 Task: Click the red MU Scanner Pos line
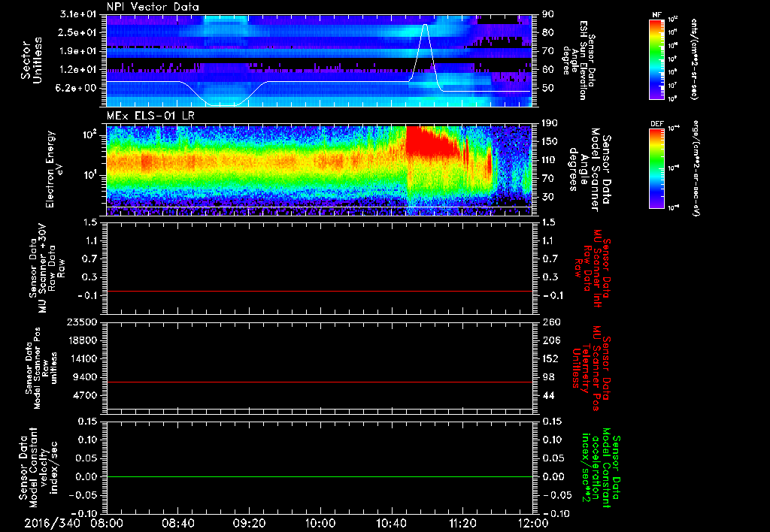coord(319,382)
